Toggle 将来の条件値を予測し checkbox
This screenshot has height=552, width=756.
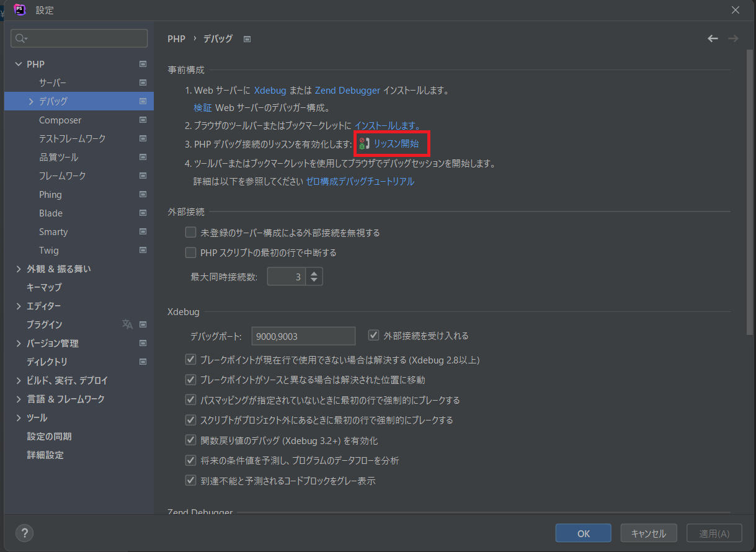(190, 460)
